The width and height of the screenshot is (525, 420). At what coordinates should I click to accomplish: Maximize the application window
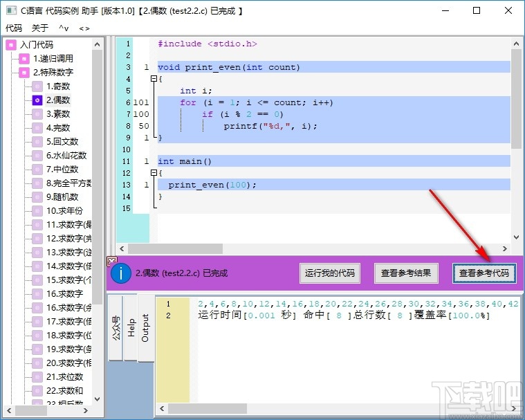click(477, 10)
